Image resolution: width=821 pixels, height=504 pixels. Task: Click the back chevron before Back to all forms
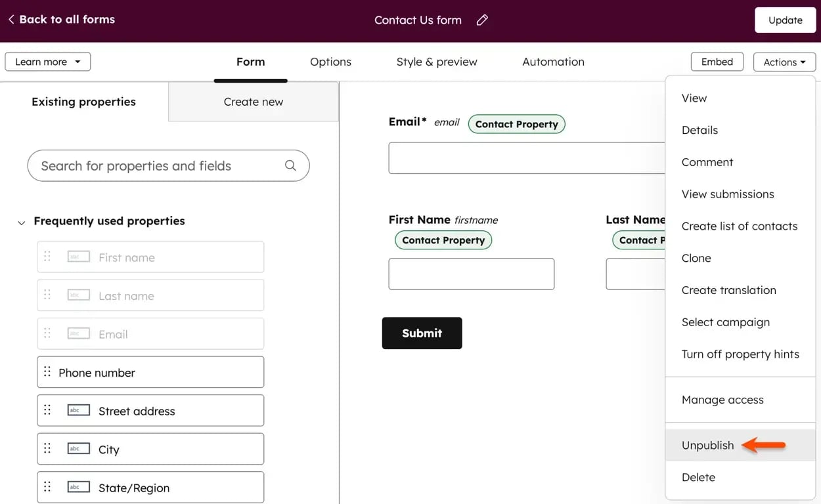pyautogui.click(x=11, y=19)
